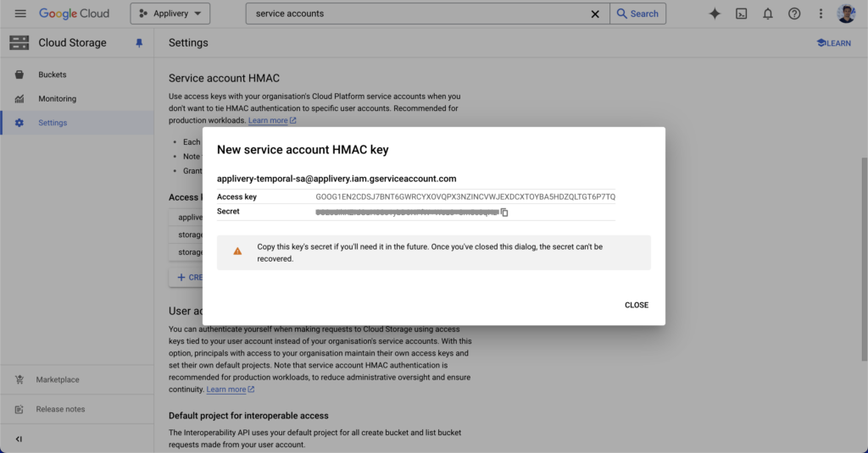The width and height of the screenshot is (868, 453).
Task: Click the Access key label
Action: click(237, 197)
